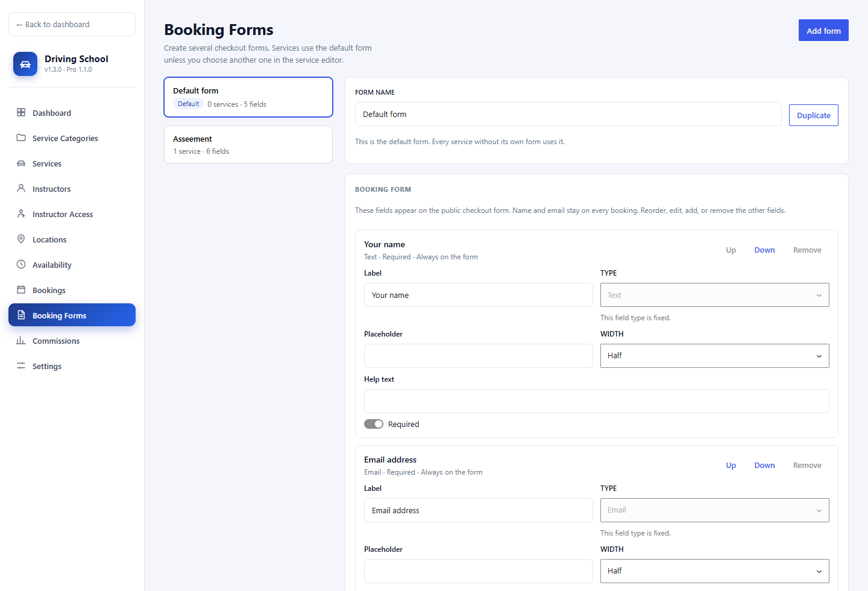Image resolution: width=868 pixels, height=591 pixels.
Task: Click the Instructors person icon
Action: [x=21, y=189]
